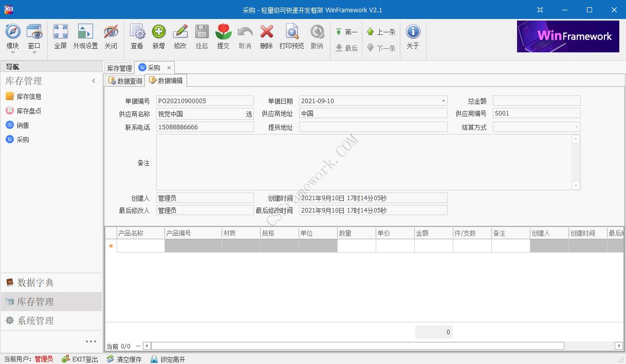Expand the 结算方式 dropdown

(x=576, y=127)
